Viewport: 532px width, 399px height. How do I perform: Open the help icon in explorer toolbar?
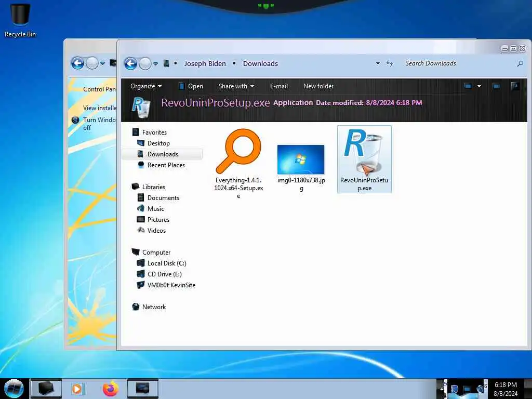pyautogui.click(x=515, y=86)
